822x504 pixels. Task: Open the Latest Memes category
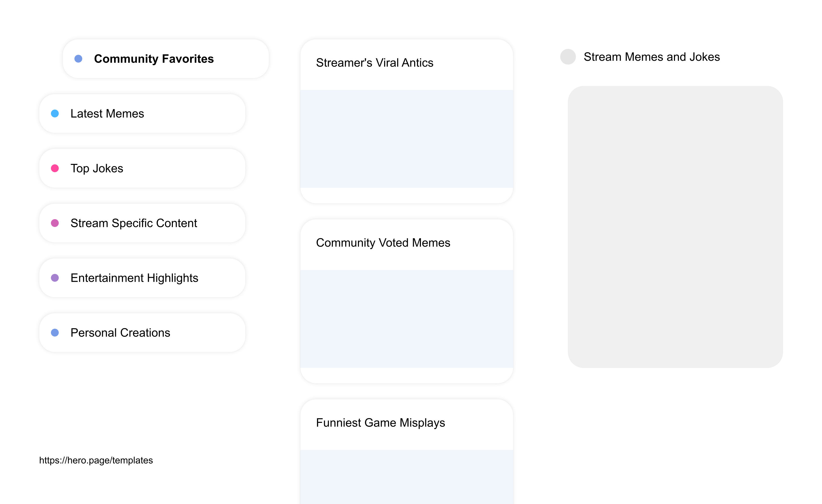tap(143, 114)
